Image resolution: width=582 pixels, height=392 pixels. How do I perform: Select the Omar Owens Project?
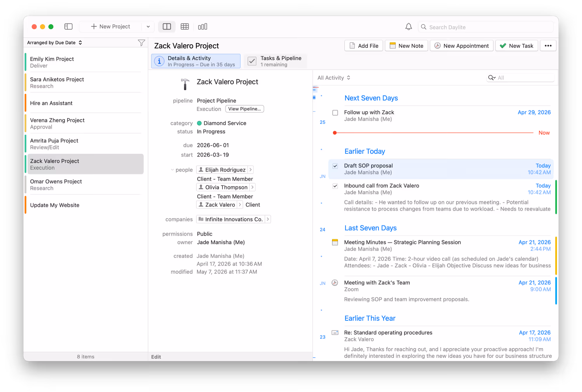[x=85, y=185]
